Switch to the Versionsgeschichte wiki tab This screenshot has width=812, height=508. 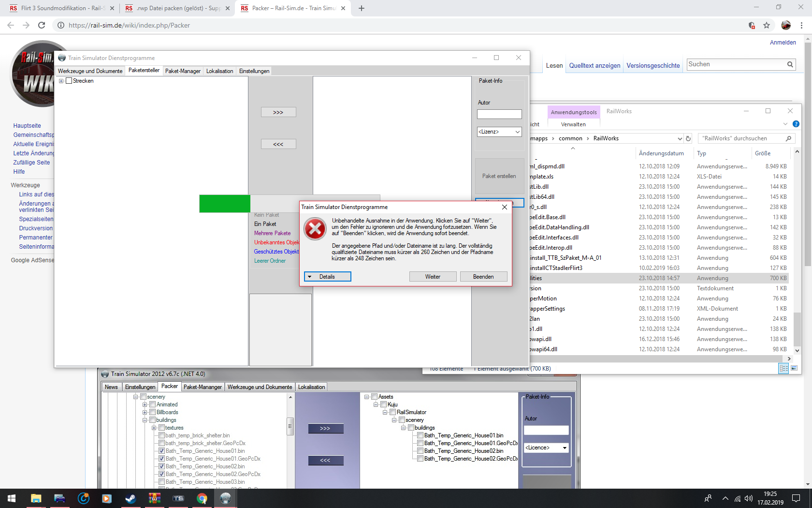point(653,65)
